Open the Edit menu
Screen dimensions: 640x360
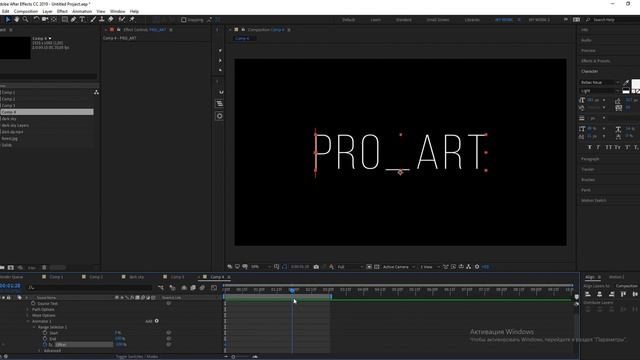(5, 11)
